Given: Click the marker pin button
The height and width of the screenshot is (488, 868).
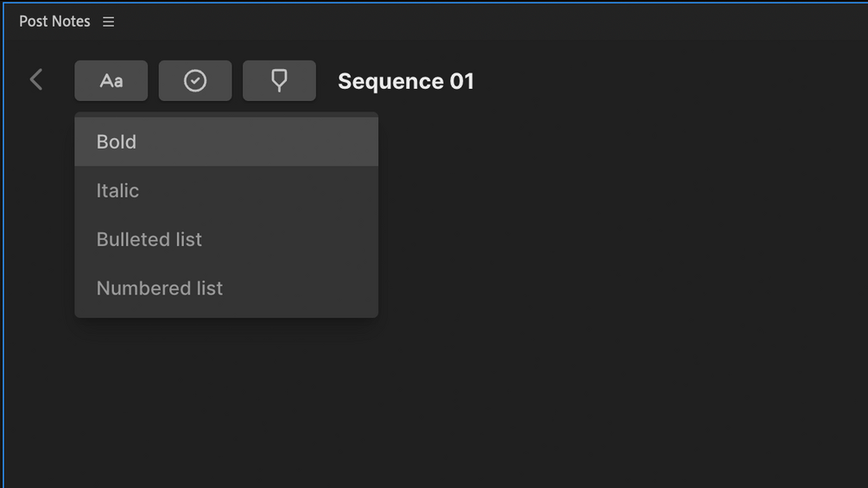Looking at the screenshot, I should 279,81.
